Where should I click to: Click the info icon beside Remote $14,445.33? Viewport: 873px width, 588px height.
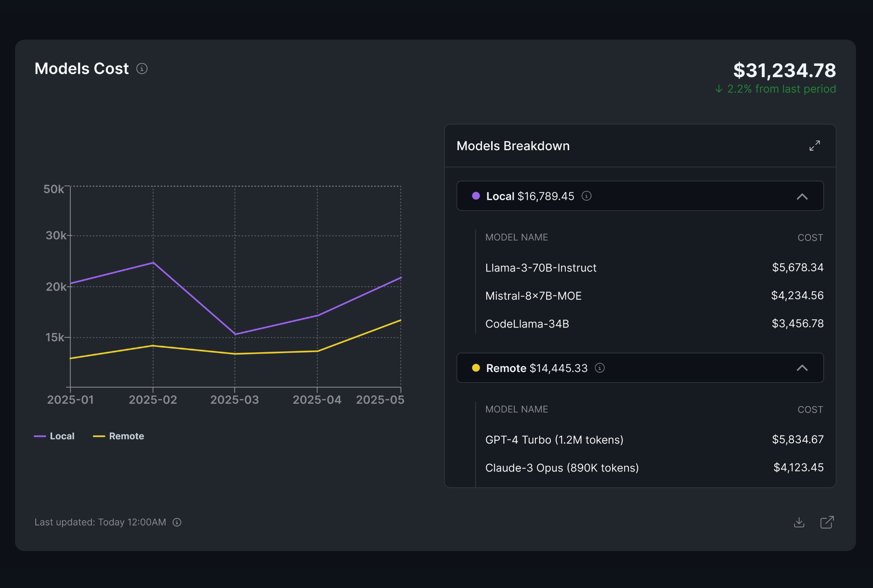tap(599, 368)
